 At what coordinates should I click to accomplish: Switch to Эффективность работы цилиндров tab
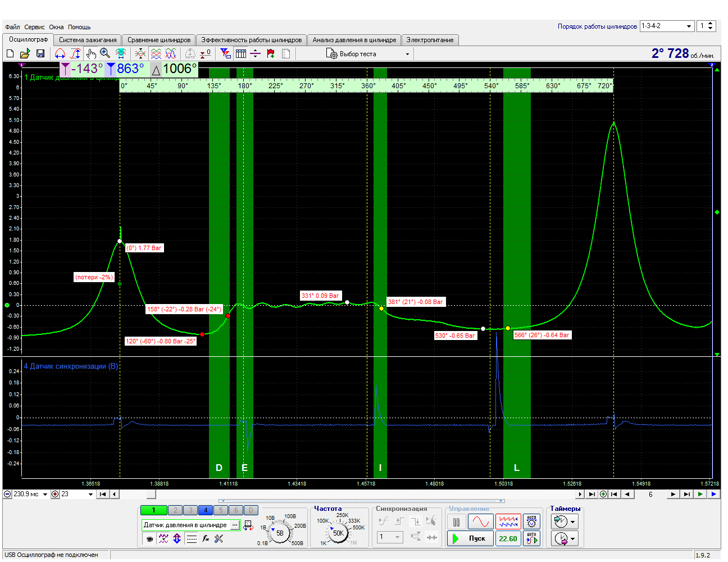[x=252, y=40]
